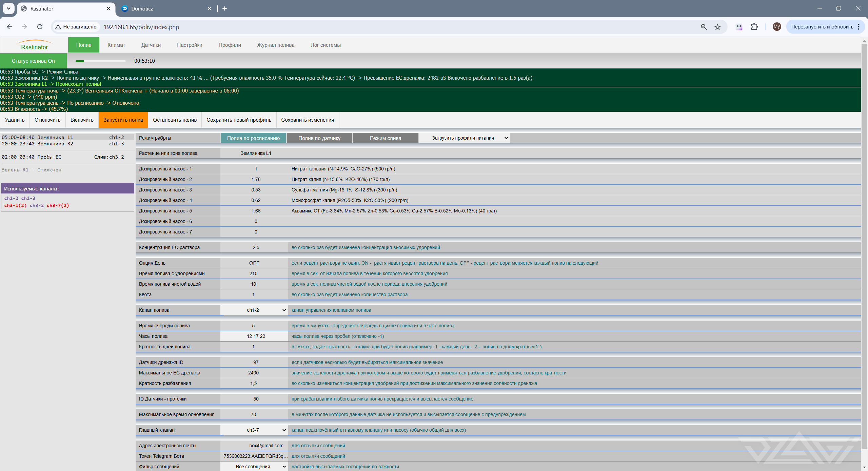
Task: Enable Режим слива mode
Action: (386, 138)
